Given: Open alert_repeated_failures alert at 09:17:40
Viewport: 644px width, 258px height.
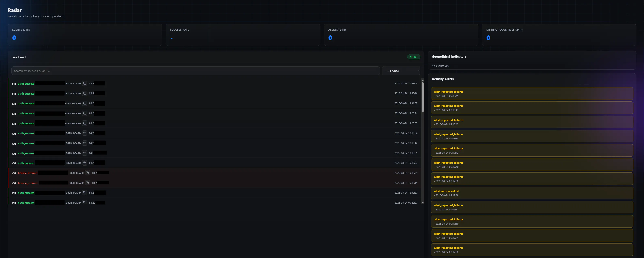Looking at the screenshot, I should [532, 164].
